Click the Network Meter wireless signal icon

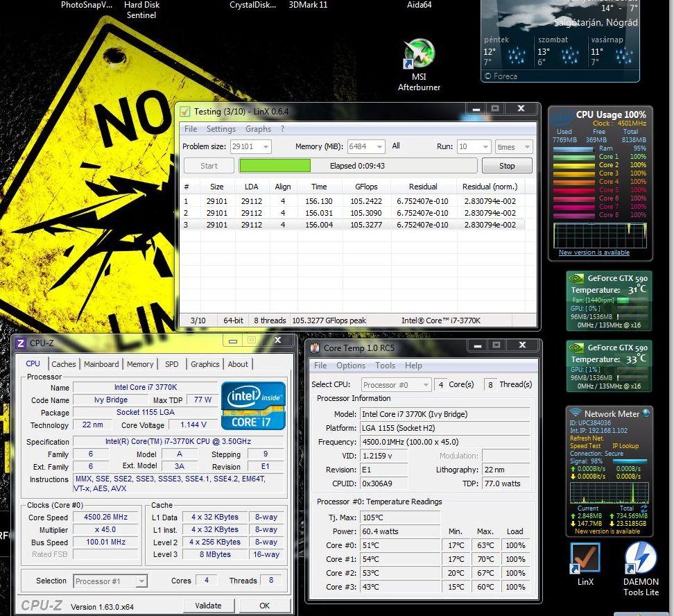click(575, 413)
